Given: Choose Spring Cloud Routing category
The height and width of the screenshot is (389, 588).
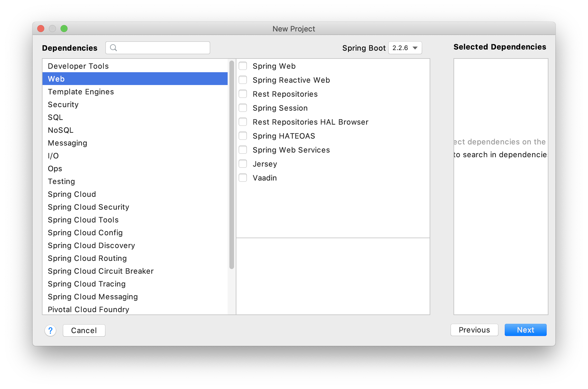Looking at the screenshot, I should pyautogui.click(x=135, y=258).
